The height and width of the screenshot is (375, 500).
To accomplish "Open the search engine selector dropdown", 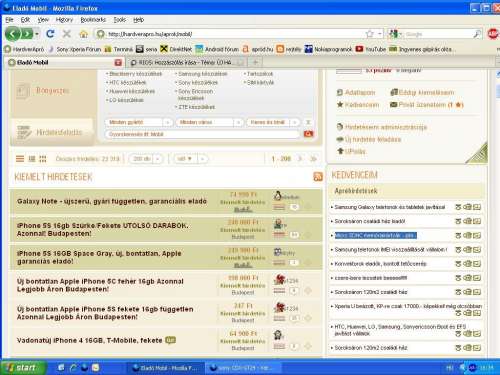I will 395,34.
